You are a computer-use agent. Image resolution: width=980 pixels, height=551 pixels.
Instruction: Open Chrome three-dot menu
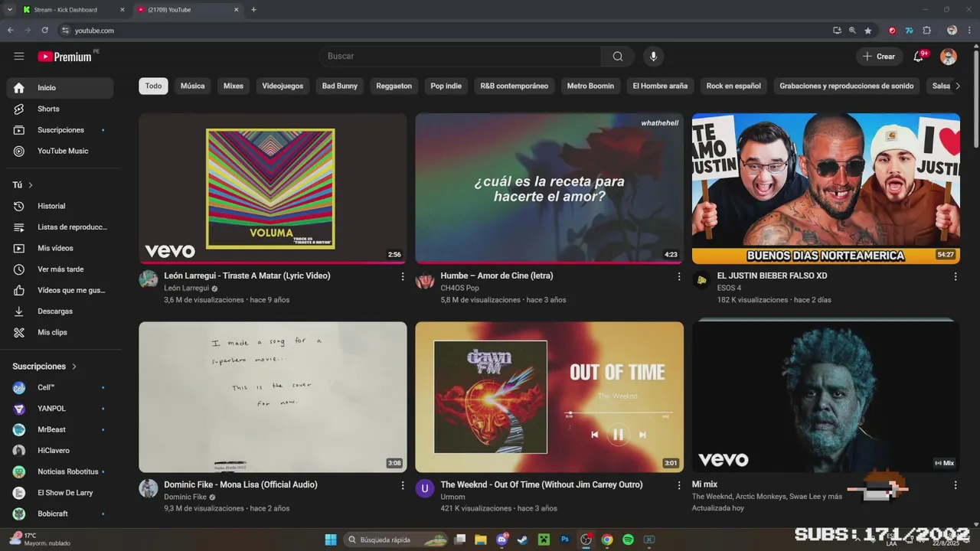coord(969,31)
